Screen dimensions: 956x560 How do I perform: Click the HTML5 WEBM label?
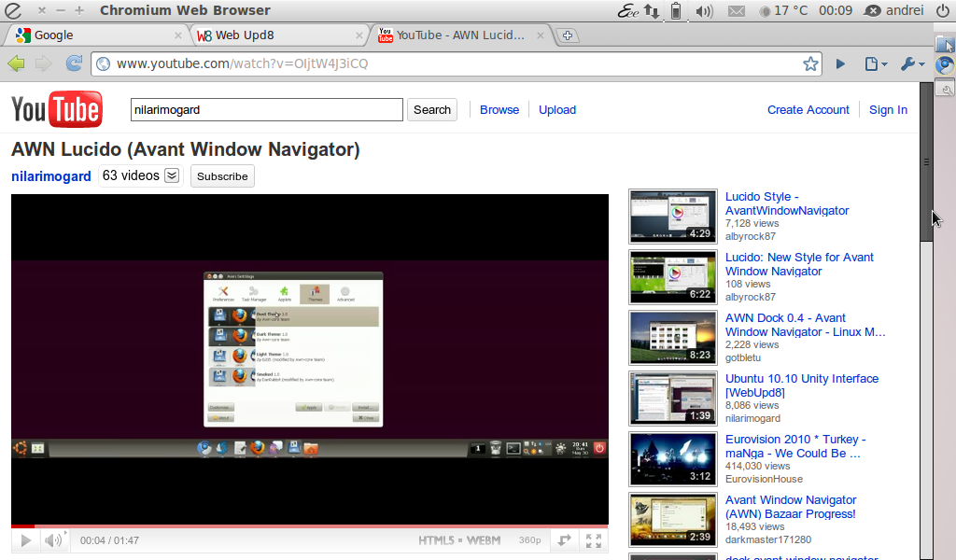click(x=459, y=540)
